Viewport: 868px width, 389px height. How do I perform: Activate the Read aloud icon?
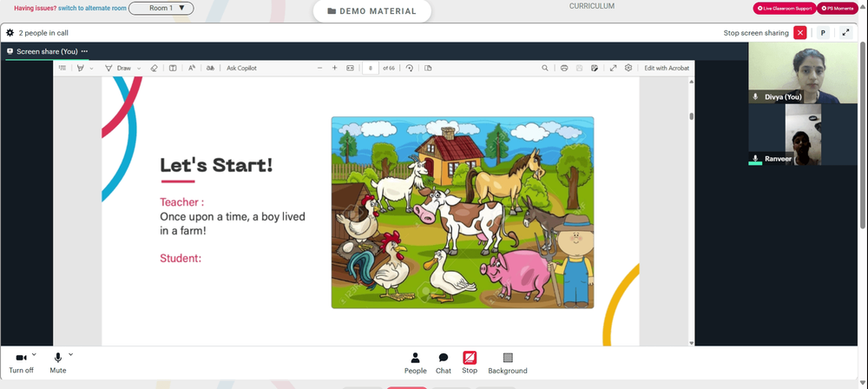click(192, 68)
